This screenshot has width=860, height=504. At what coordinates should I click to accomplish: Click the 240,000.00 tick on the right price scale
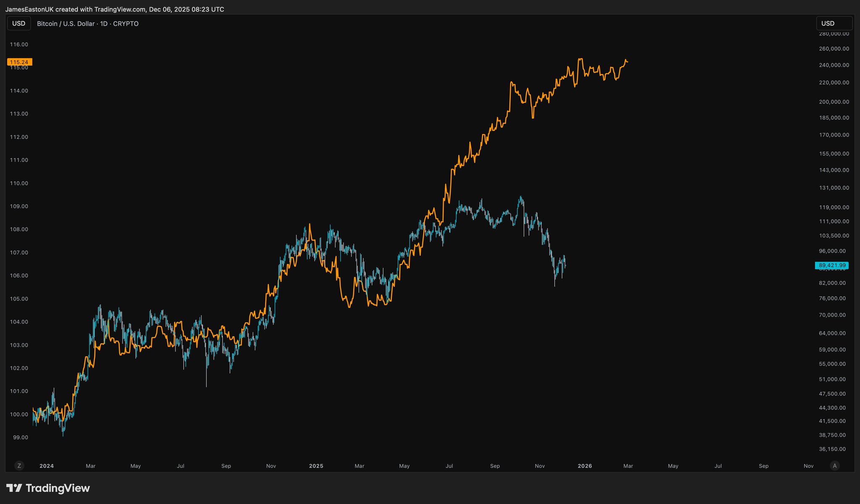[834, 65]
